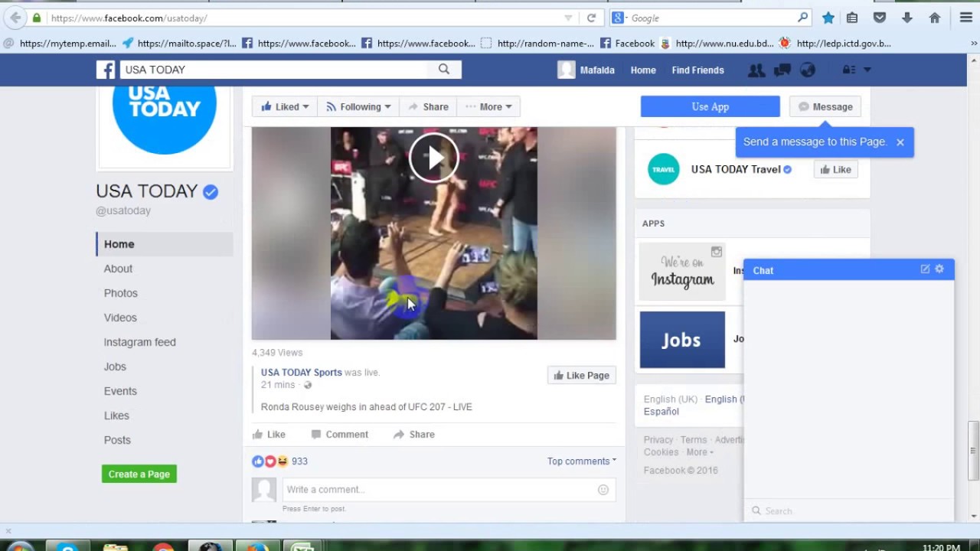Toggle Like Page for USA TODAY Sports
This screenshot has width=980, height=551.
pyautogui.click(x=582, y=376)
